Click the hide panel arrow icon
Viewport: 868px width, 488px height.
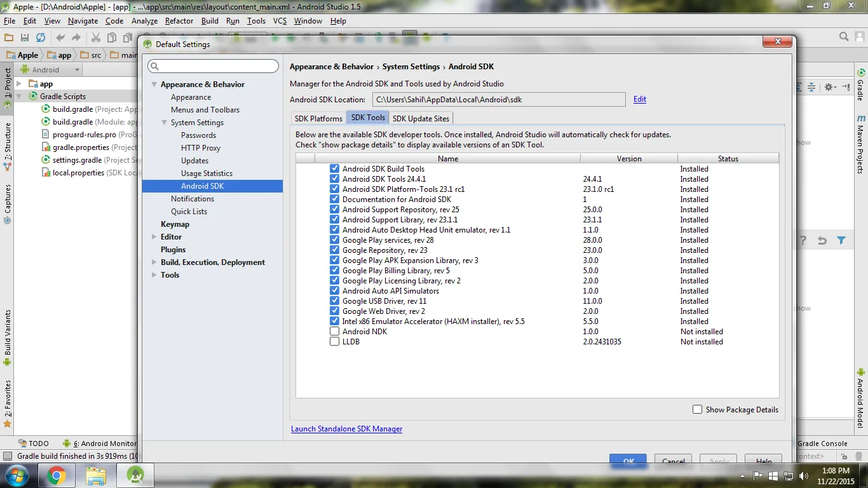pos(846,87)
